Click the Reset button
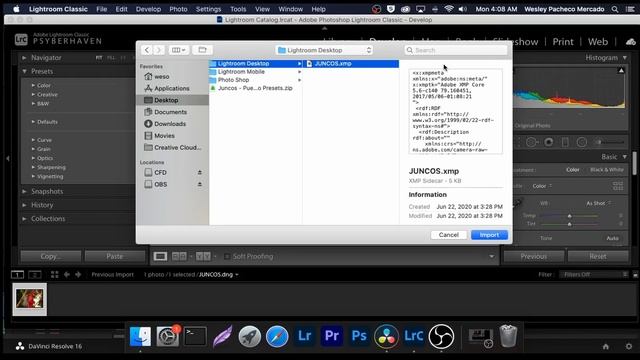This screenshot has width=640, height=360. click(x=598, y=256)
